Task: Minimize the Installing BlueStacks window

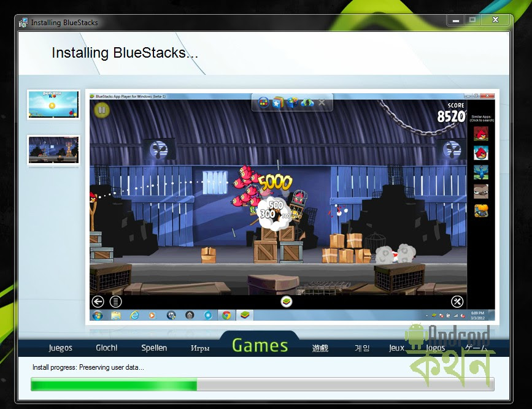Action: (456, 20)
